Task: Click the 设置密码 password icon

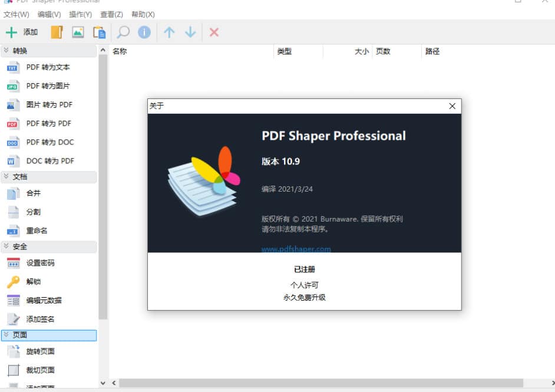Action: pos(13,263)
